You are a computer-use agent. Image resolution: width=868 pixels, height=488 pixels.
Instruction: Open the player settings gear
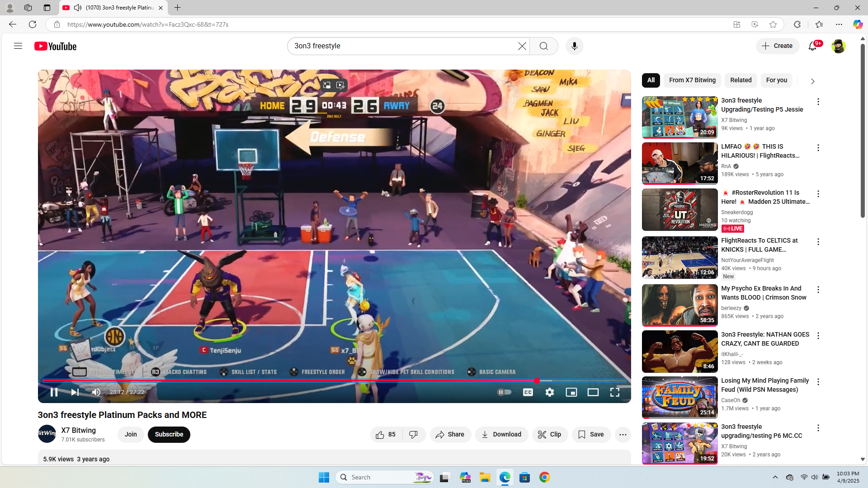pos(550,392)
